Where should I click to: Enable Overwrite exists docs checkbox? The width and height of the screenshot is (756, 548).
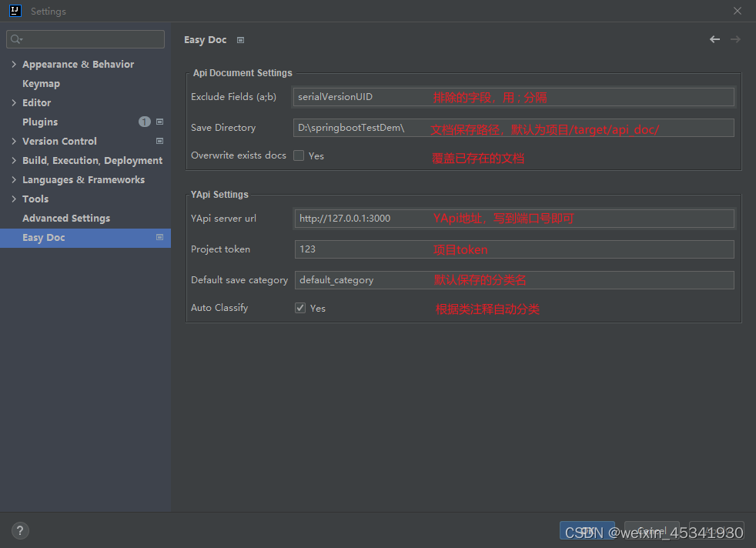coord(299,155)
